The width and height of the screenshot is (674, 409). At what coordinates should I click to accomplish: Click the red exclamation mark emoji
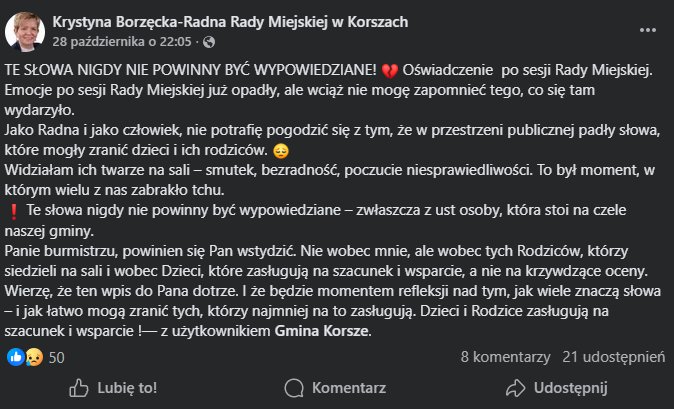(14, 210)
